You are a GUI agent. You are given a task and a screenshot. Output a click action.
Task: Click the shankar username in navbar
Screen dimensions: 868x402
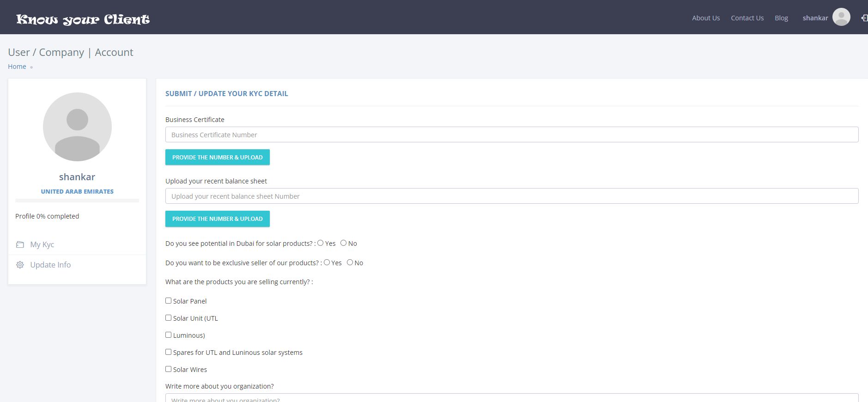815,18
